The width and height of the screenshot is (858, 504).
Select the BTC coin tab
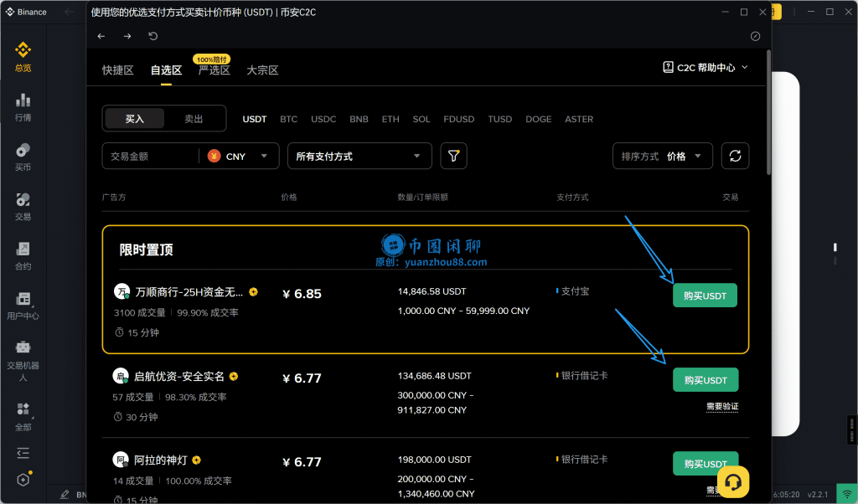tap(288, 119)
